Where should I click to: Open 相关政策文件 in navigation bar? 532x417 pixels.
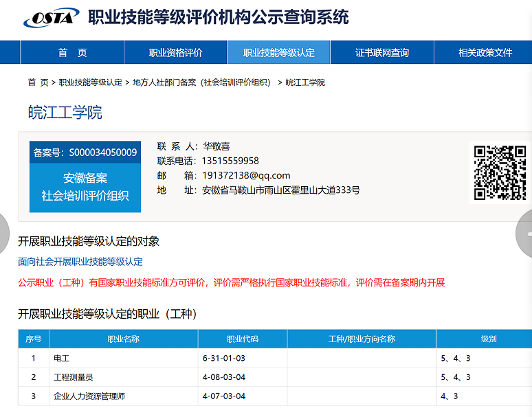tap(485, 53)
